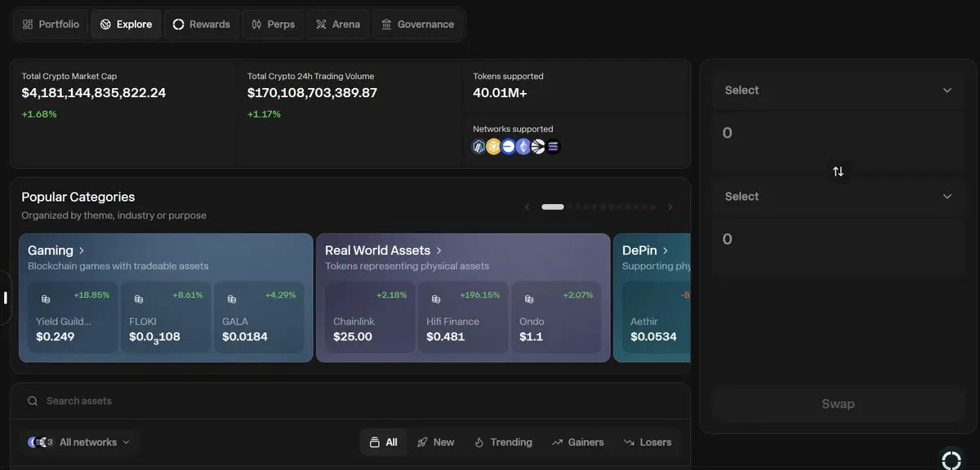The width and height of the screenshot is (980, 470).
Task: Open the Hifi Finance token card
Action: coord(463,317)
